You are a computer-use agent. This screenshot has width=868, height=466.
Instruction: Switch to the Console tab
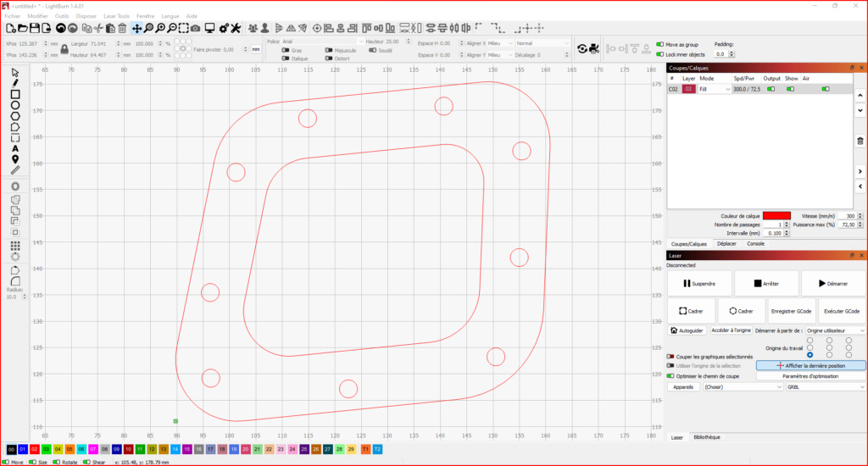tap(755, 243)
